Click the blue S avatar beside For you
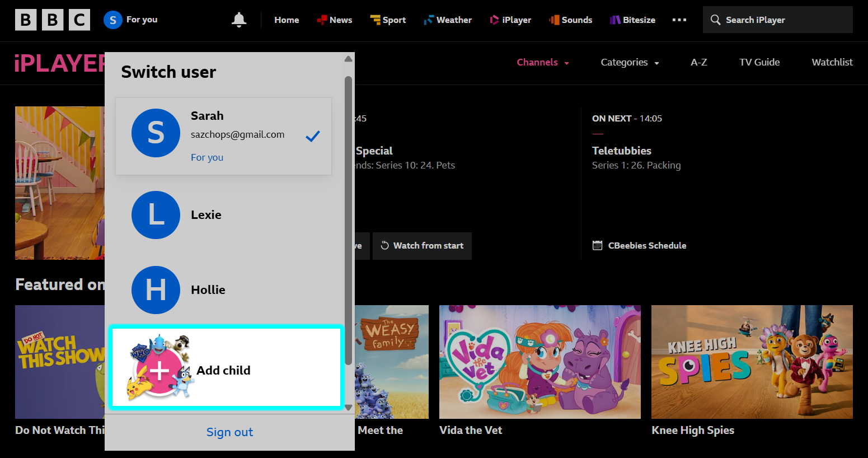The height and width of the screenshot is (458, 868). point(113,20)
